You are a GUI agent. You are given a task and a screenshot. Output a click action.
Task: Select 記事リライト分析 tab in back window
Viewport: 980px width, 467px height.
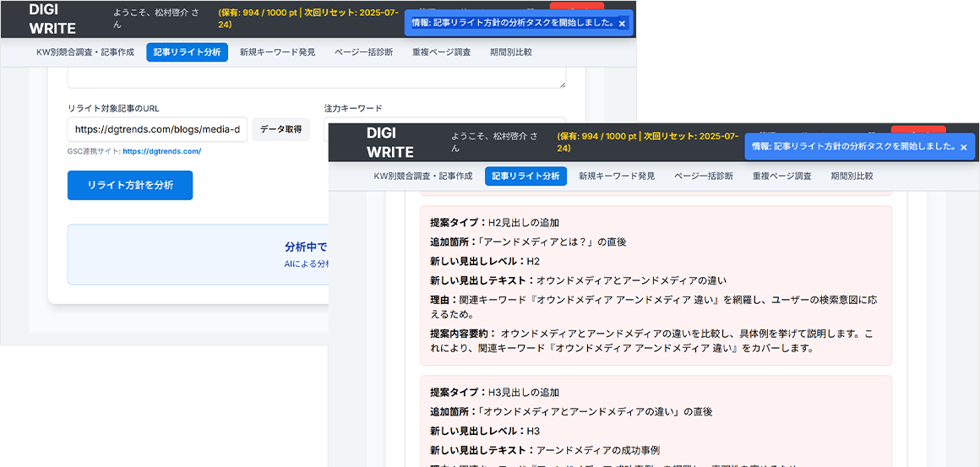click(x=187, y=52)
